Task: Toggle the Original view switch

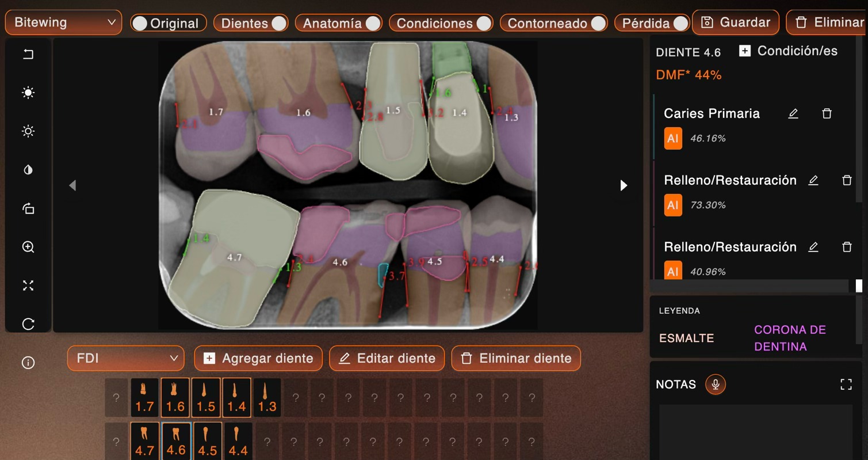Action: [140, 23]
